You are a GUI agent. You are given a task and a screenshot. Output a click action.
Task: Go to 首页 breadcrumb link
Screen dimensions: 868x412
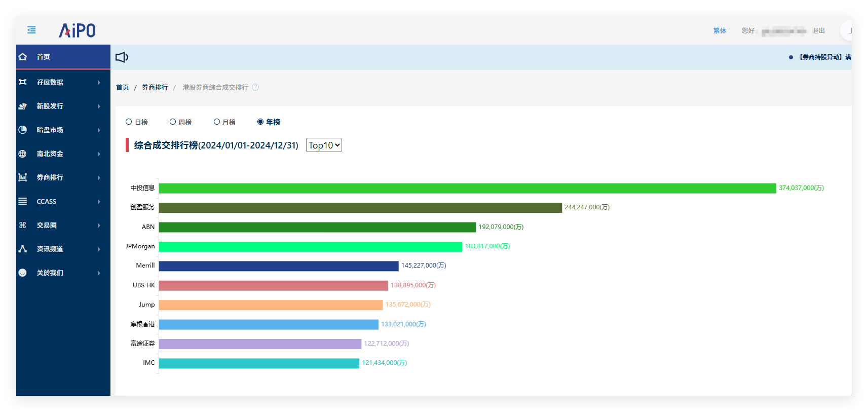coord(123,87)
